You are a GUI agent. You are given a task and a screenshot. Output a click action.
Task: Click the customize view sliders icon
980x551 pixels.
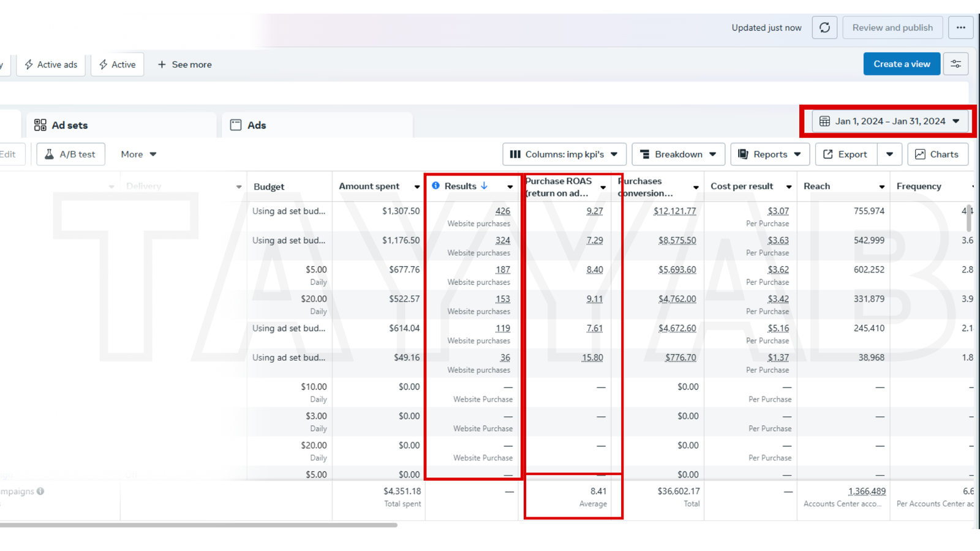point(956,64)
